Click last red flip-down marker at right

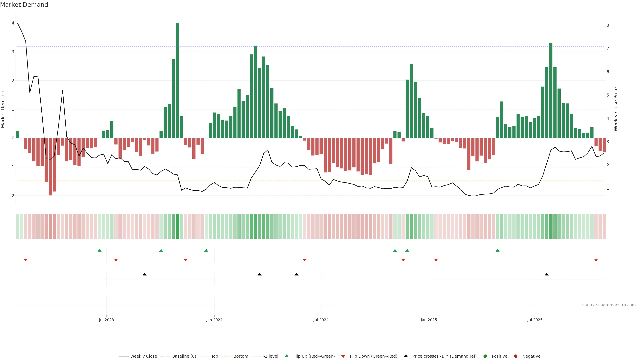tap(596, 260)
